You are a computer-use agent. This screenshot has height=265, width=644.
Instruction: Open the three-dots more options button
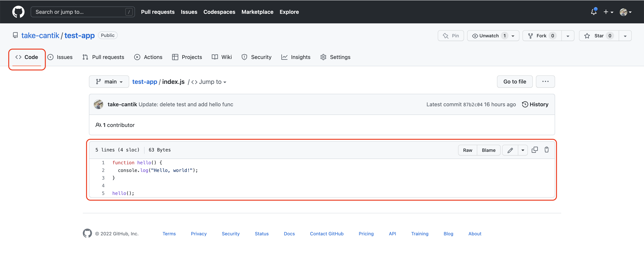[545, 82]
